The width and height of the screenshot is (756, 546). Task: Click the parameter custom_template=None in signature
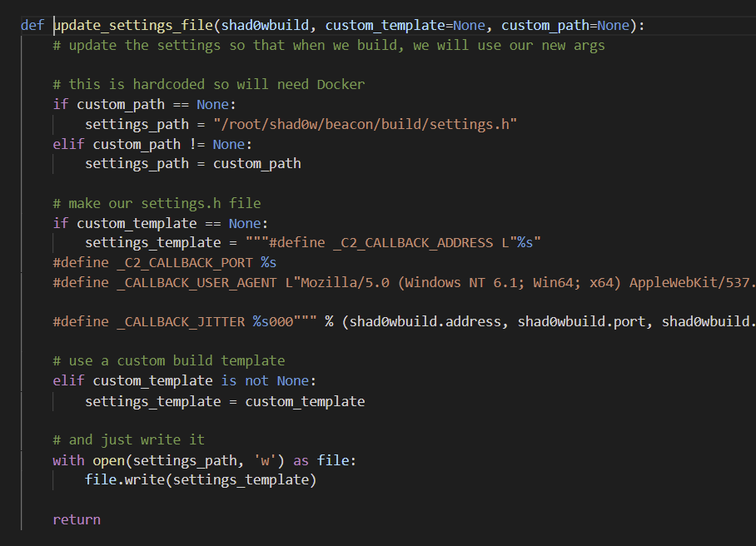(405, 25)
